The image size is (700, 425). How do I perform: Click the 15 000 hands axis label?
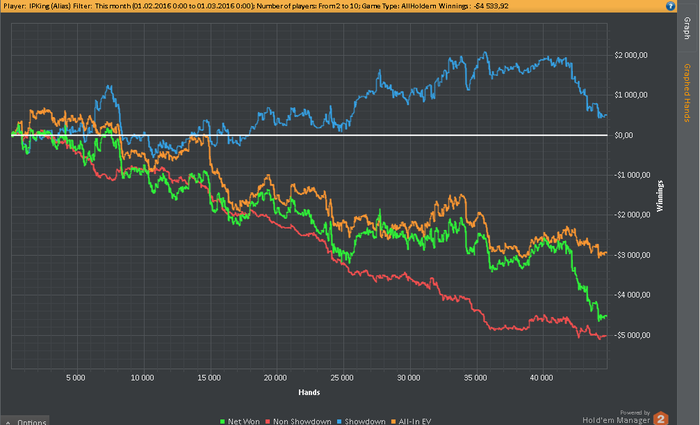point(209,378)
